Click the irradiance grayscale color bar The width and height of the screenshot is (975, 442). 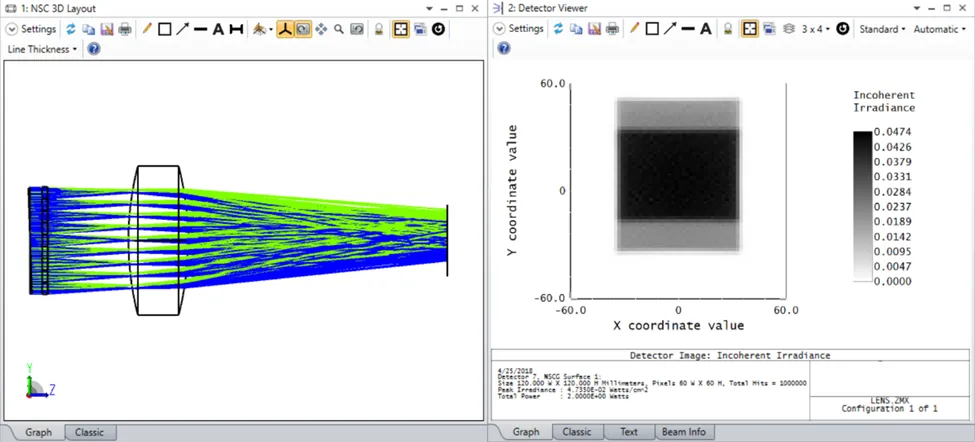coord(862,207)
